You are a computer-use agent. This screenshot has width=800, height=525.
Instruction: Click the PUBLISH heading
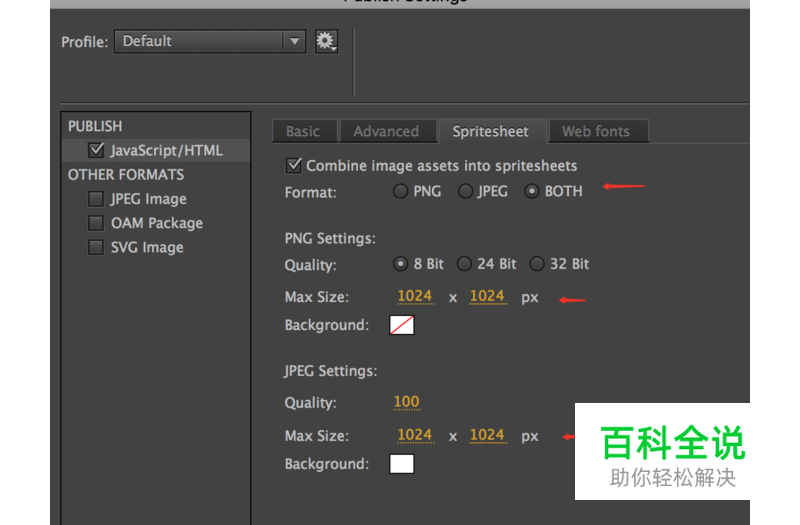[x=95, y=126]
